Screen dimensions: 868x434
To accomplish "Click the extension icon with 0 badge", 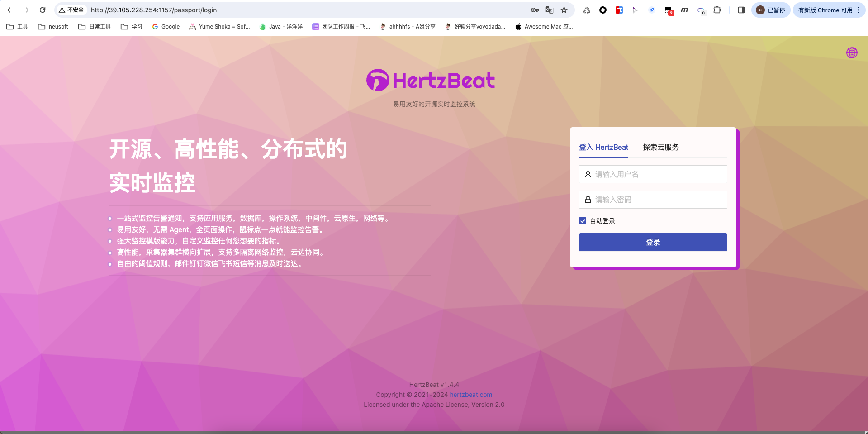I will pos(701,10).
